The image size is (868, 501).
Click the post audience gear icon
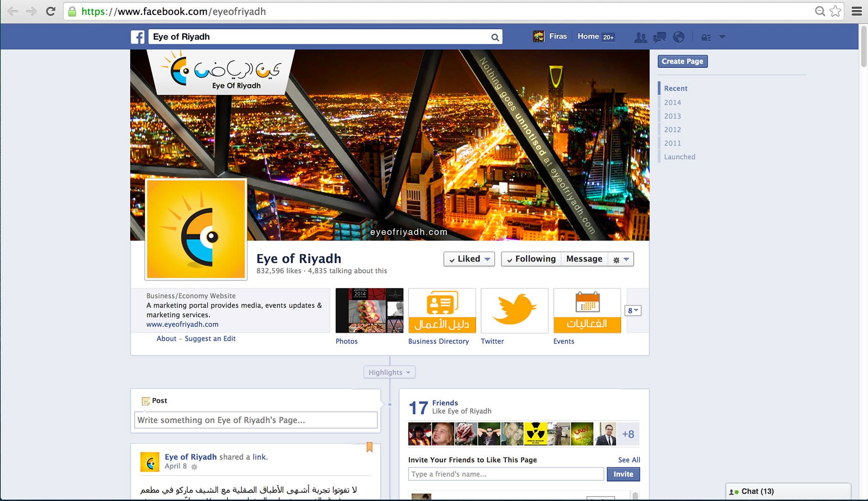pyautogui.click(x=194, y=467)
